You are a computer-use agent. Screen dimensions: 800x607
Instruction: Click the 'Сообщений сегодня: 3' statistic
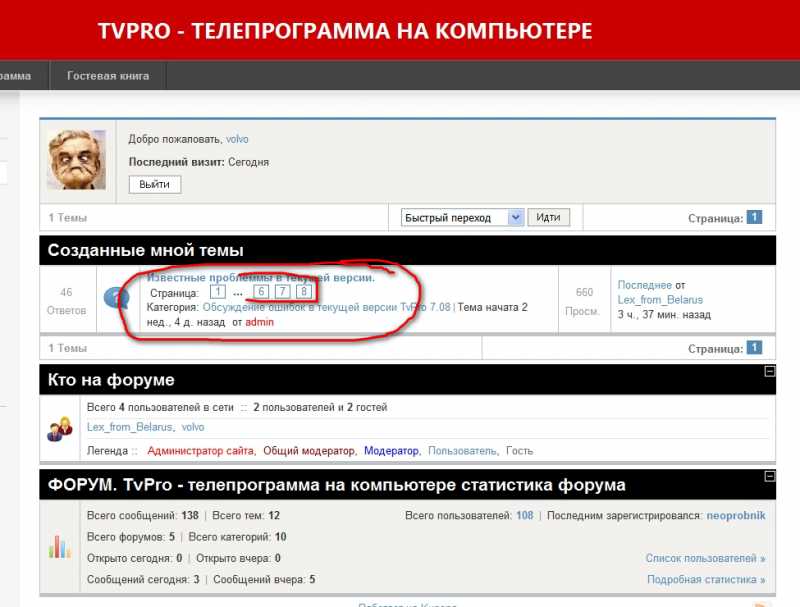pos(143,579)
